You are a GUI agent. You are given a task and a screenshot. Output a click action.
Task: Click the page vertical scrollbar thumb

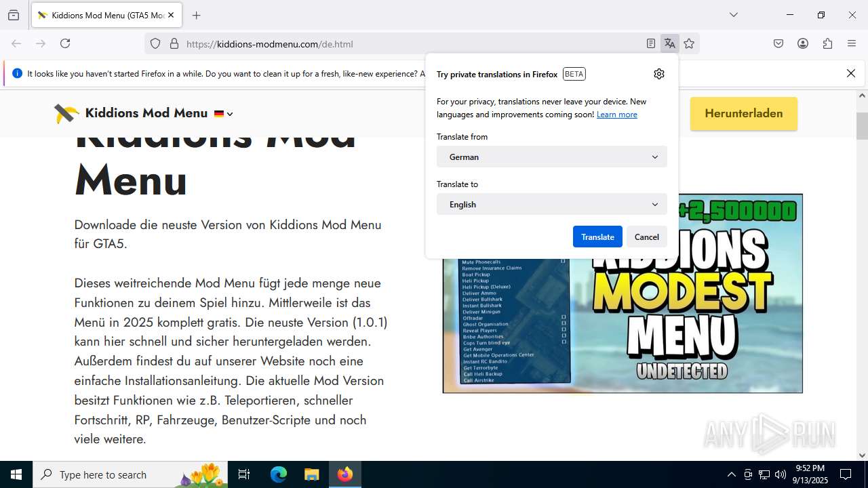pyautogui.click(x=862, y=125)
